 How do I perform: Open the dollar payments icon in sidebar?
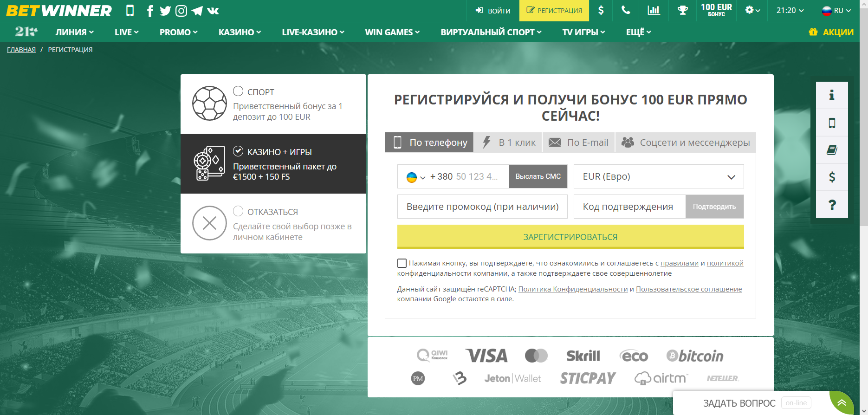pos(832,177)
